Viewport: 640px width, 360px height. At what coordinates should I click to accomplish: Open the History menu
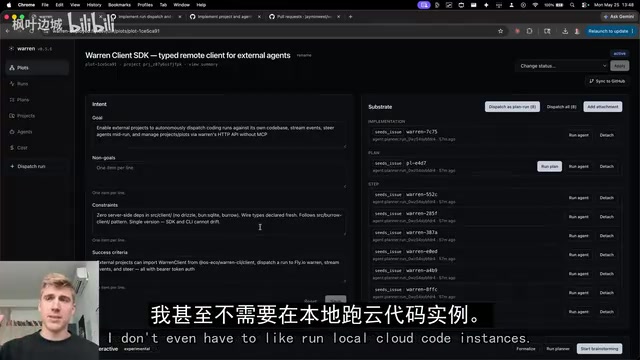94,5
